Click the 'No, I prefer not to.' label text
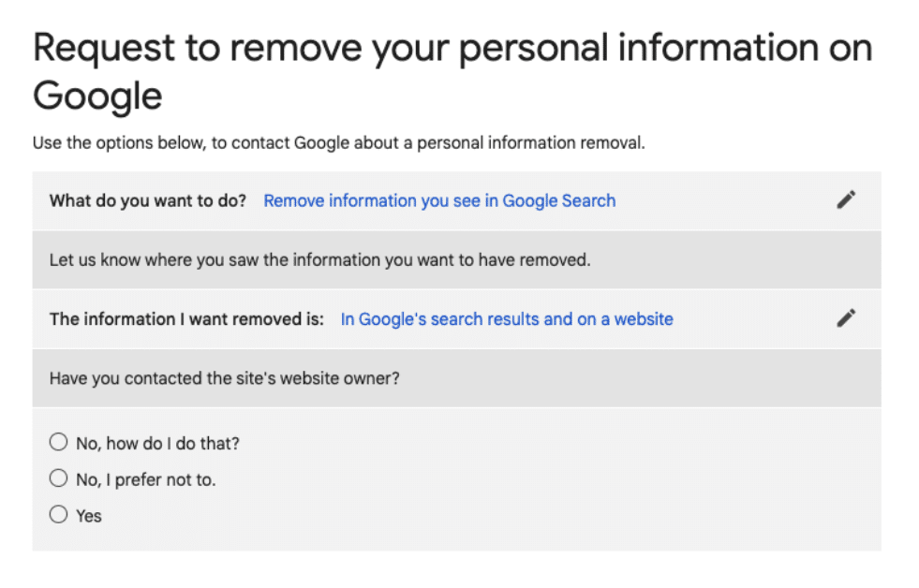The width and height of the screenshot is (919, 588). (x=146, y=479)
